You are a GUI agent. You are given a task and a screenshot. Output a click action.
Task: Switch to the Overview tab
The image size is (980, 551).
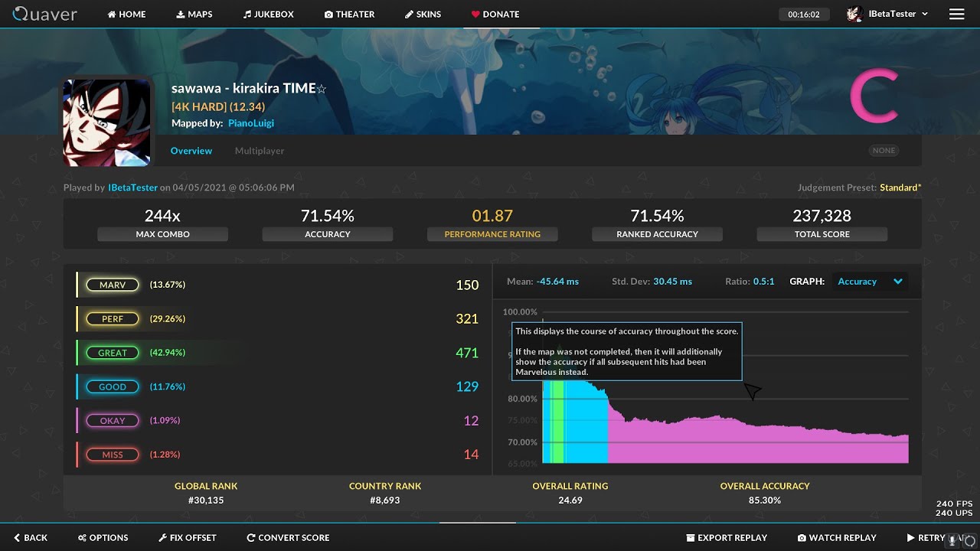[x=191, y=151]
